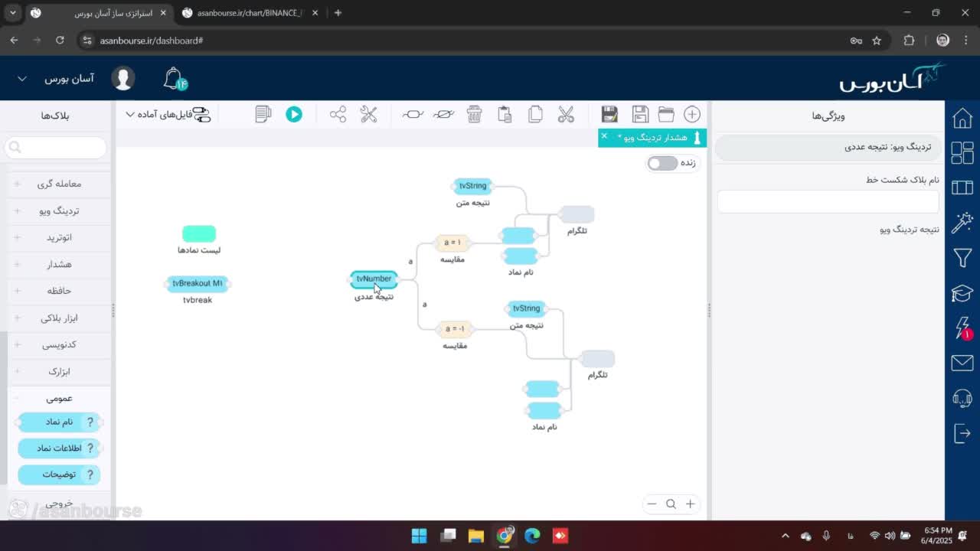Select the لیست نمادها green block
Screen dimensions: 980x551
click(x=199, y=233)
